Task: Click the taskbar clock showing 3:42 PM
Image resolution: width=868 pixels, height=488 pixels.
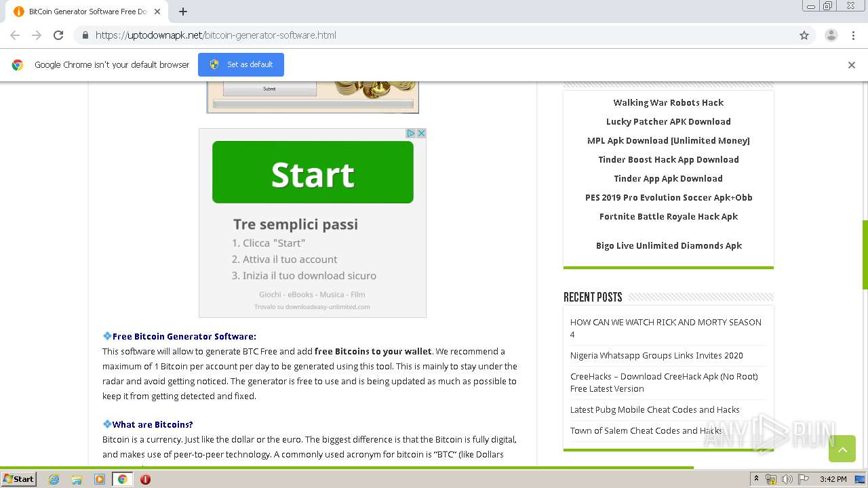Action: 833,479
